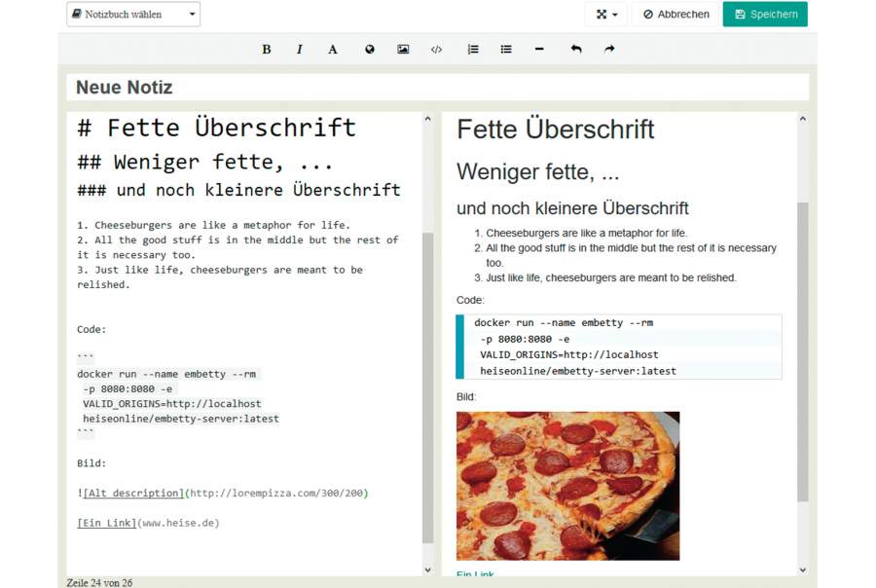Click the preview pane scroll down arrow
The image size is (876, 588).
803,570
